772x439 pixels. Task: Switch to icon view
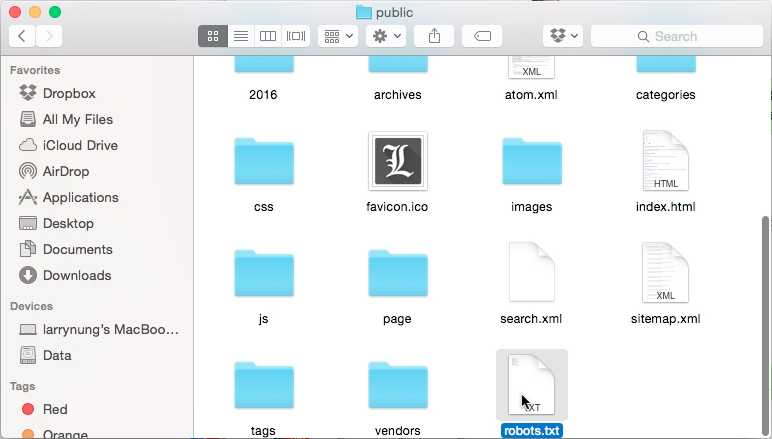tap(213, 36)
